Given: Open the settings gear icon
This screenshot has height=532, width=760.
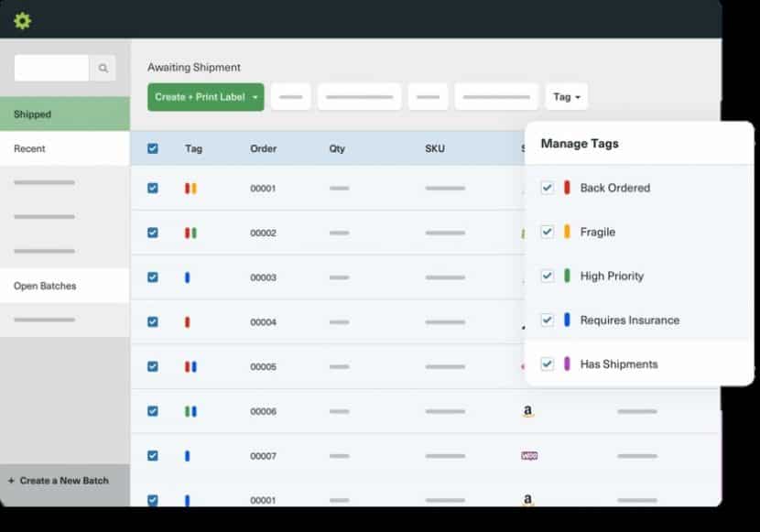Looking at the screenshot, I should tap(23, 20).
